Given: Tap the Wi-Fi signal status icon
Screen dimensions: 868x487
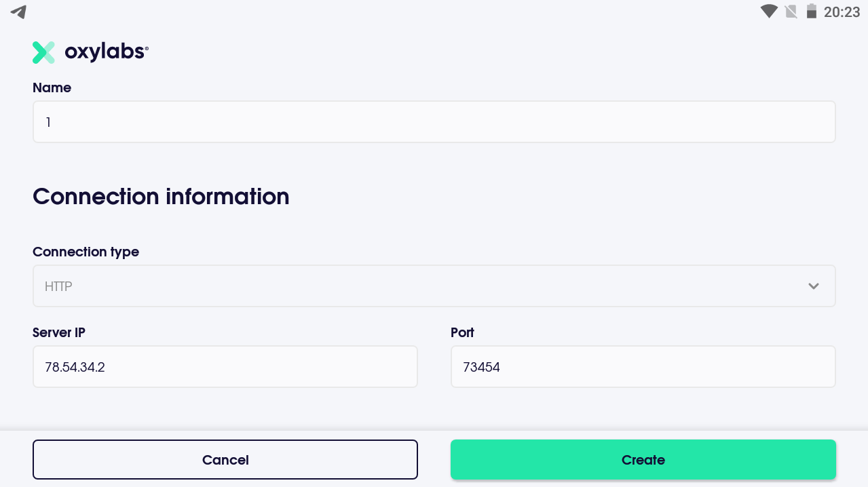Looking at the screenshot, I should coord(769,12).
